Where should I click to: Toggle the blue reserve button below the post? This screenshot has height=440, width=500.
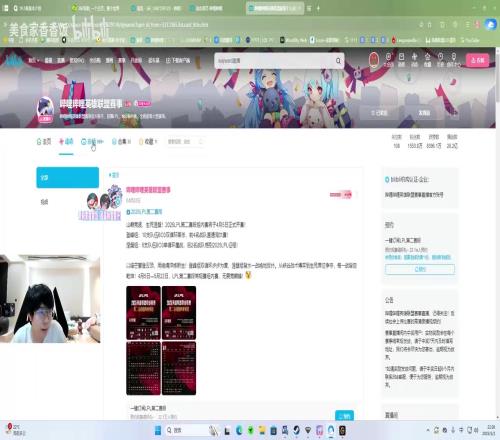pos(344,416)
